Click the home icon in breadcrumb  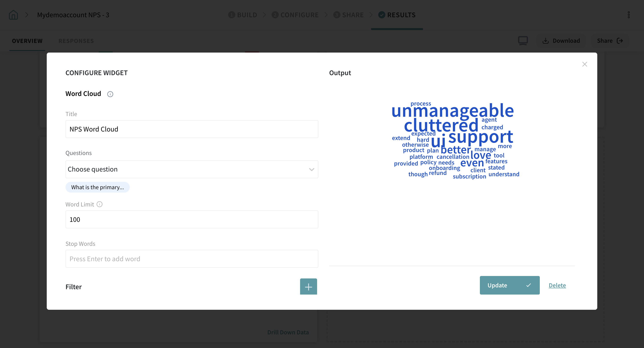pos(13,15)
